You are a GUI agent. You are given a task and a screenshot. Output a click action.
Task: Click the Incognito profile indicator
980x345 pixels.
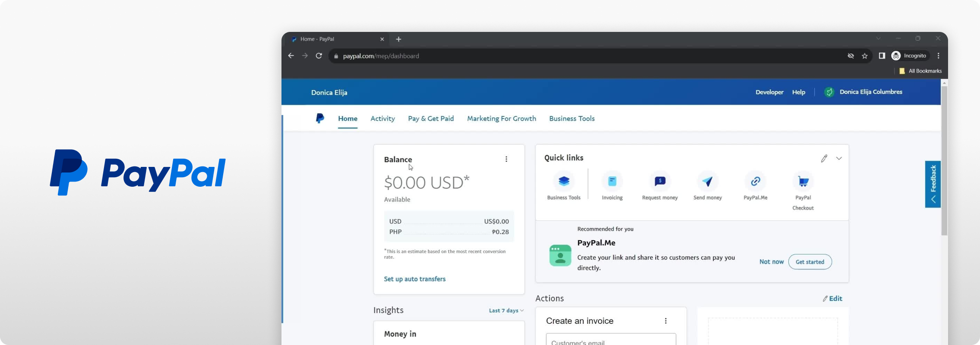tap(909, 56)
